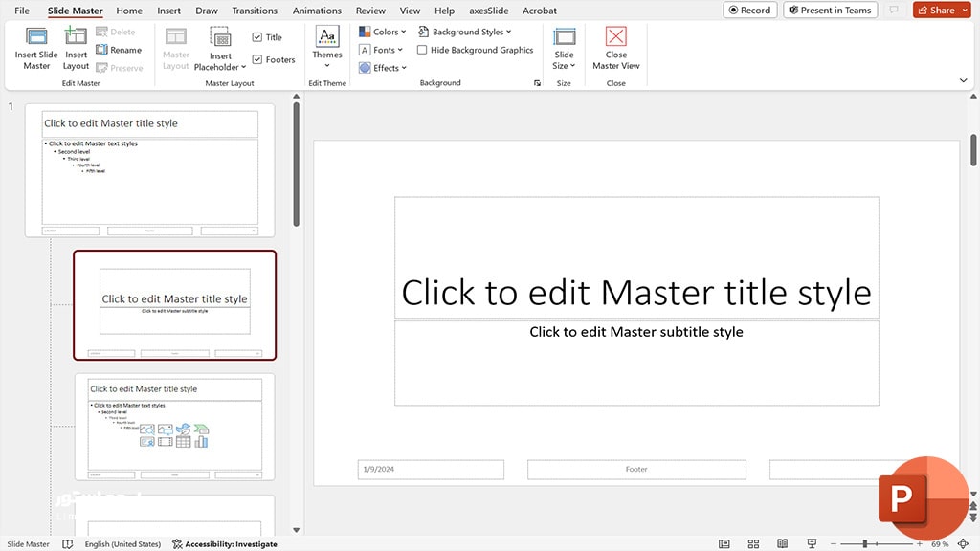
Task: Enable Hide Background Graphics checkbox
Action: click(x=422, y=50)
